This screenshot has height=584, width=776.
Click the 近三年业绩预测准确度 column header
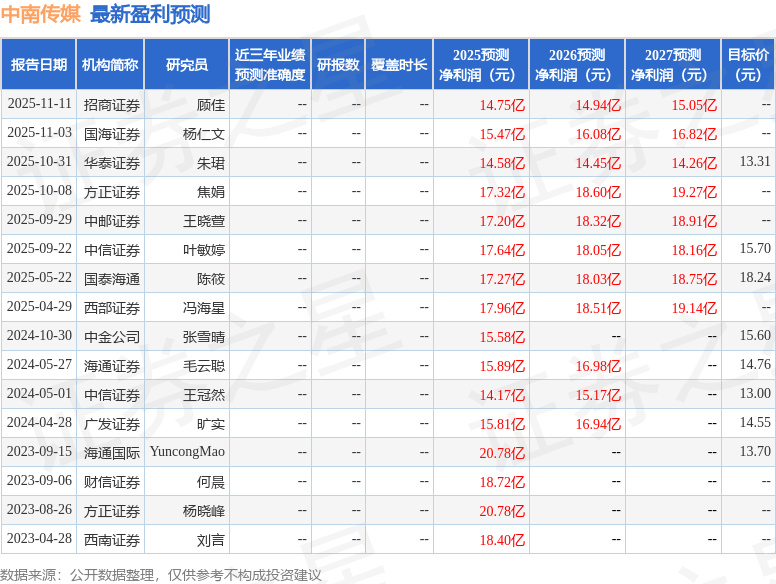[x=270, y=65]
